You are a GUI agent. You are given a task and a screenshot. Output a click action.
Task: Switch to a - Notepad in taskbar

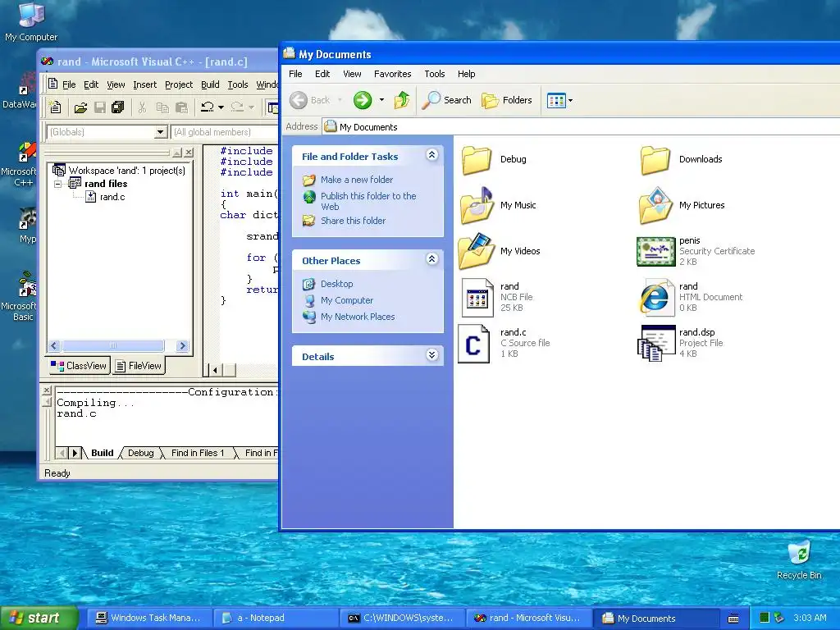[x=276, y=619]
